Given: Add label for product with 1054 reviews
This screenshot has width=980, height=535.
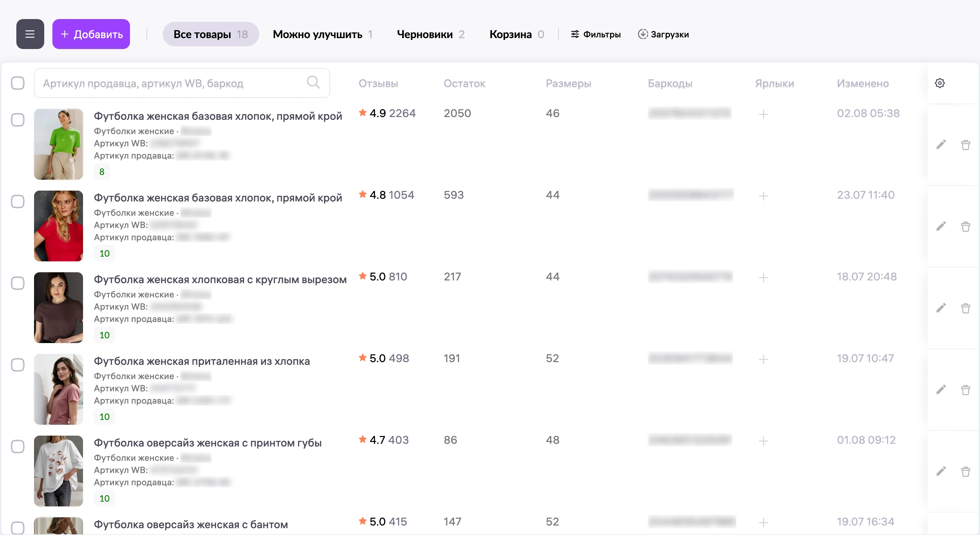Looking at the screenshot, I should click(763, 196).
